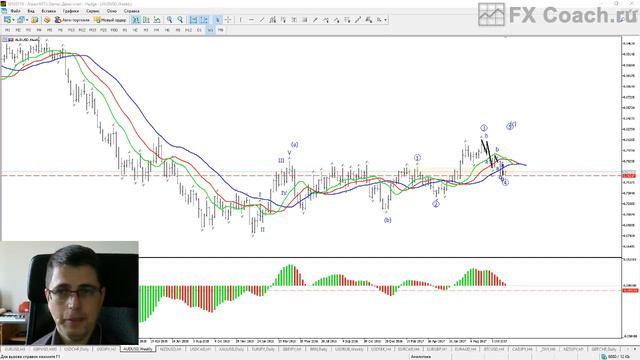Switch timeframe to H1
Screen dimensions: 640x360
125,30
